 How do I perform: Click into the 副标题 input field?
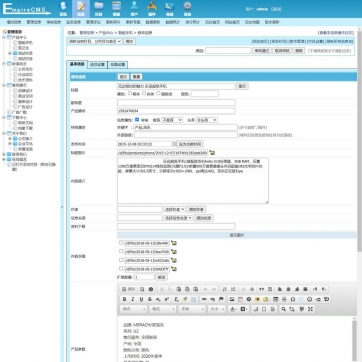[176, 102]
